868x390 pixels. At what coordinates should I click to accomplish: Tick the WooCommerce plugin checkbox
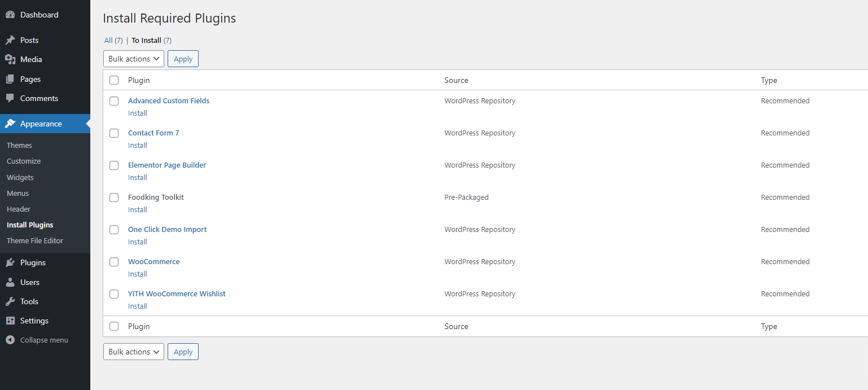coord(114,262)
